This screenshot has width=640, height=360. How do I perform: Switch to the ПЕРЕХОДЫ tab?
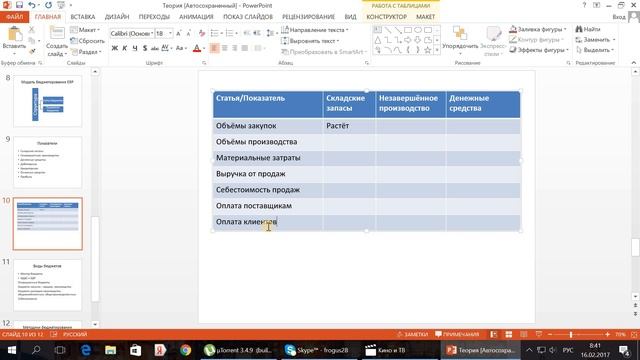coord(154,17)
